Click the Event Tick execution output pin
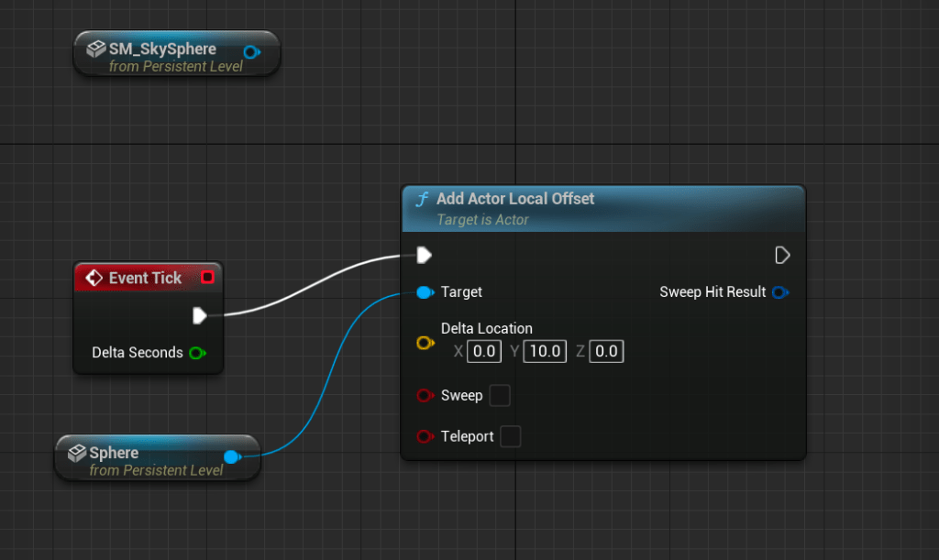This screenshot has width=939, height=560. [199, 315]
